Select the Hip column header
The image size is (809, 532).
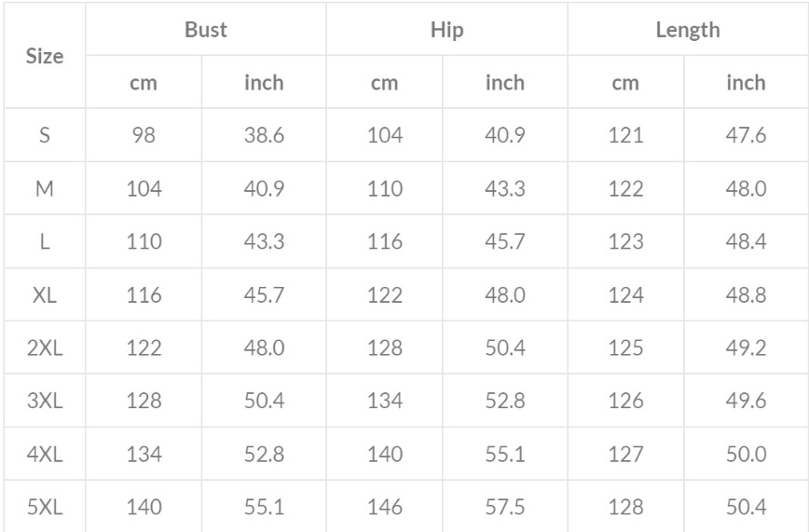[447, 30]
